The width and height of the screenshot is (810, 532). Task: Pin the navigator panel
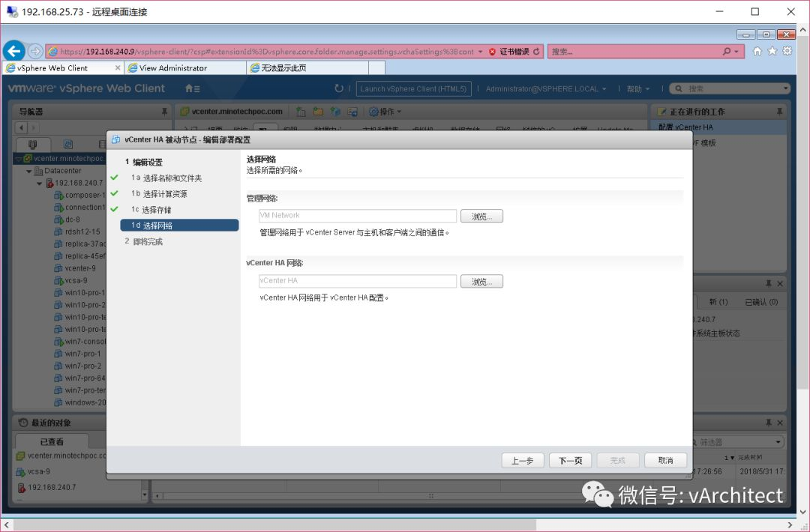[164, 112]
